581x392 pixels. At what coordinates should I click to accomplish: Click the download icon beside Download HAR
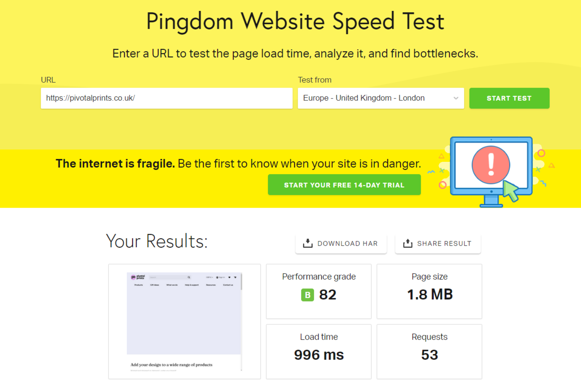coord(308,243)
